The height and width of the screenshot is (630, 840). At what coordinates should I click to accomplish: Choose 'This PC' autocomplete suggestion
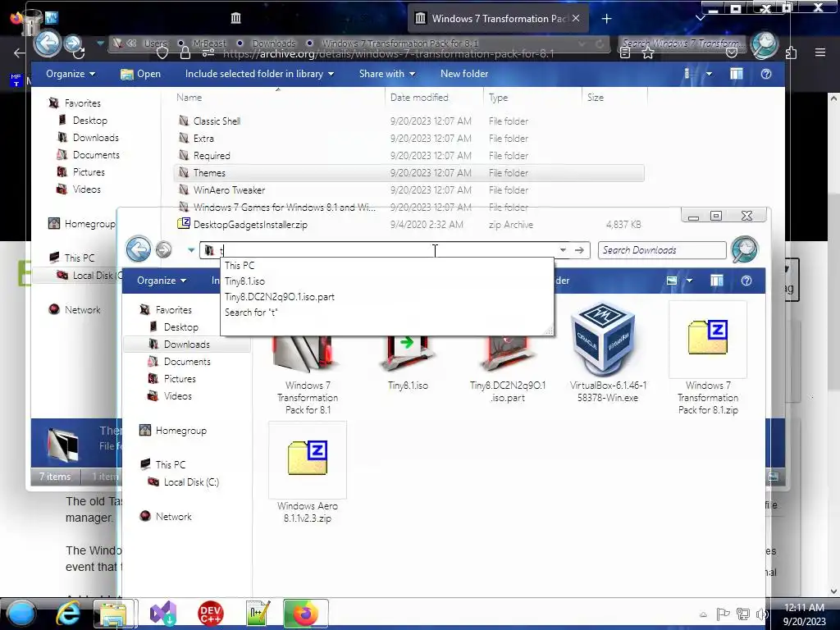coord(387,265)
